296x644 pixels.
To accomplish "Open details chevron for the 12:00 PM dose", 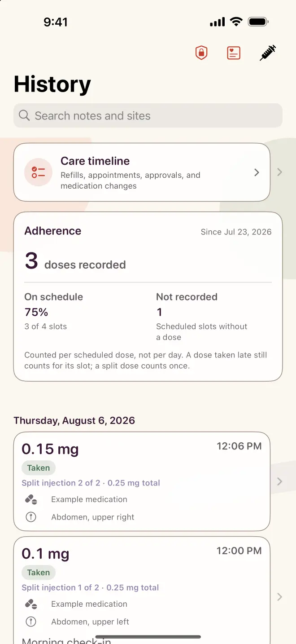I will pyautogui.click(x=279, y=597).
